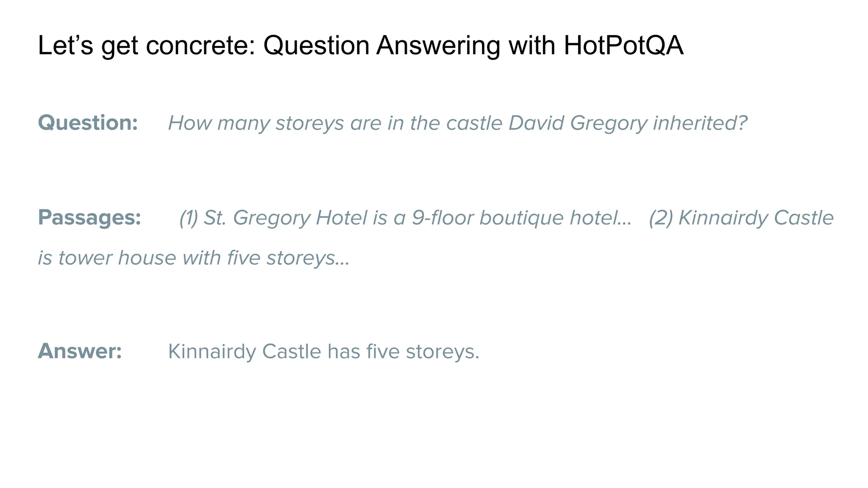This screenshot has width=868, height=488.
Task: Select the bold 'Passages:' label
Action: (89, 218)
